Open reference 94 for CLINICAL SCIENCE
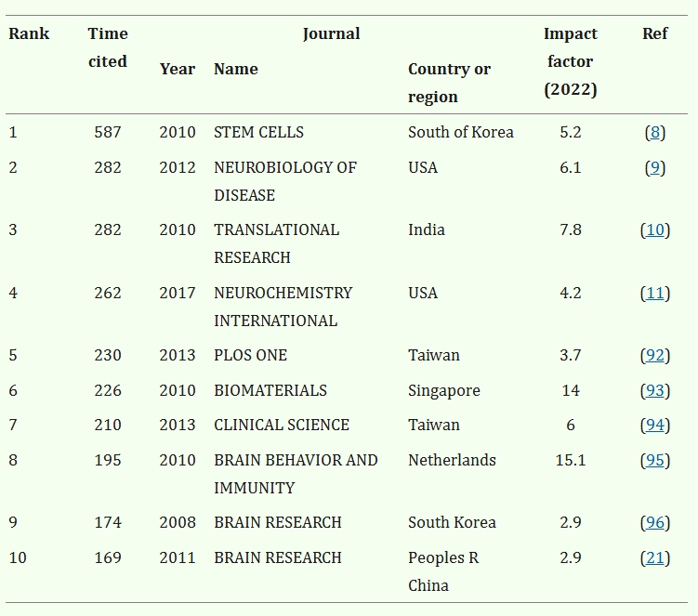The height and width of the screenshot is (616, 698). [655, 425]
